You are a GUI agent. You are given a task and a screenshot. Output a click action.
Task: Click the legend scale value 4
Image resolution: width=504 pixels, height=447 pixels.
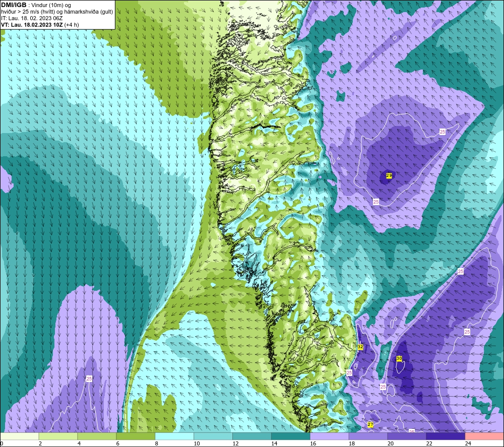pyautogui.click(x=79, y=443)
